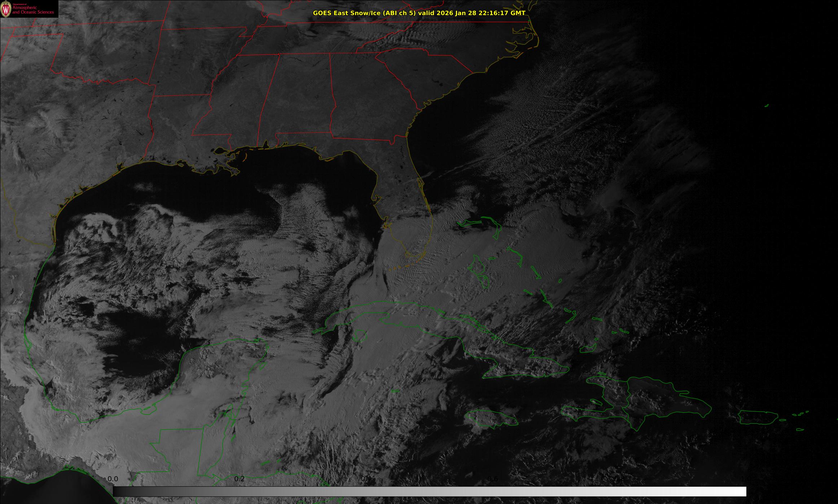Click the 0.2 tick label on colorbar
This screenshot has width=838, height=504.
pyautogui.click(x=239, y=479)
